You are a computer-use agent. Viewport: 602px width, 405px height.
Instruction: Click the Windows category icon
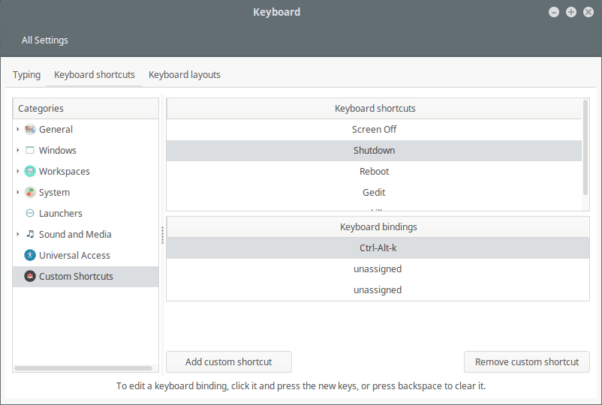click(x=30, y=150)
